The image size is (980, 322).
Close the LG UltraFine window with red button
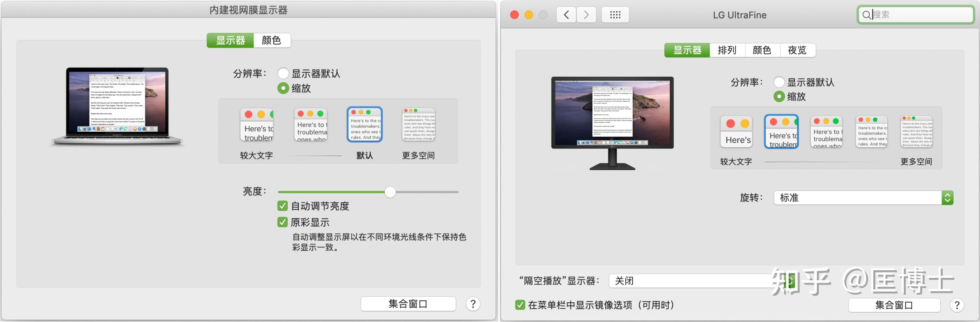tap(514, 15)
